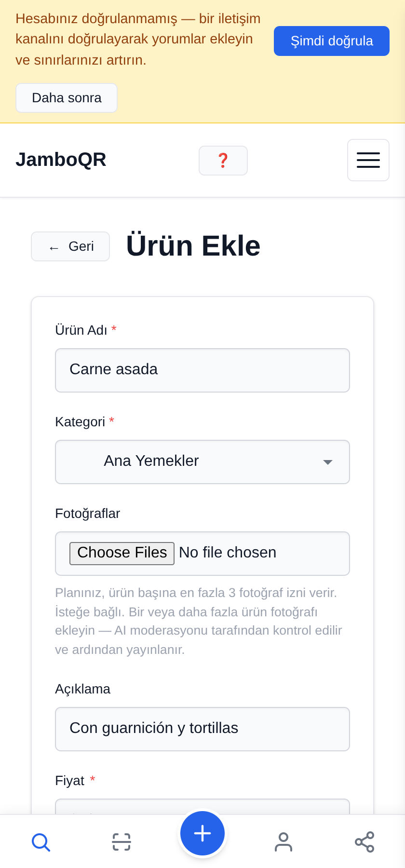Click the Ürün Ekle page heading

pyautogui.click(x=193, y=246)
